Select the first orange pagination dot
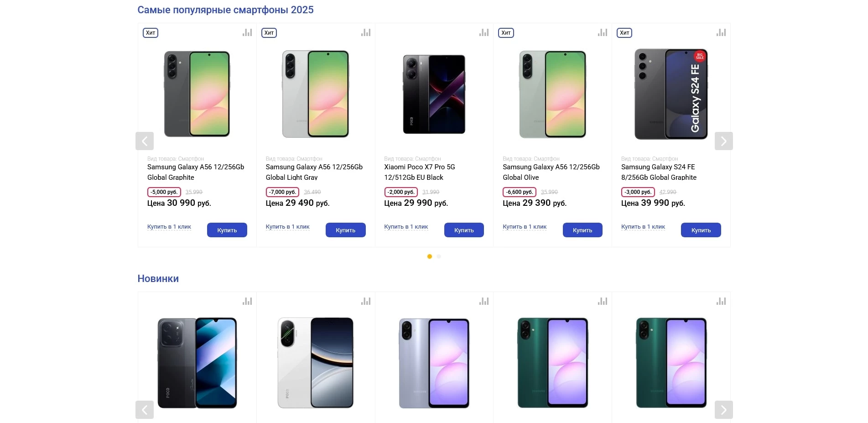Viewport: 868px width, 423px height. tap(429, 256)
